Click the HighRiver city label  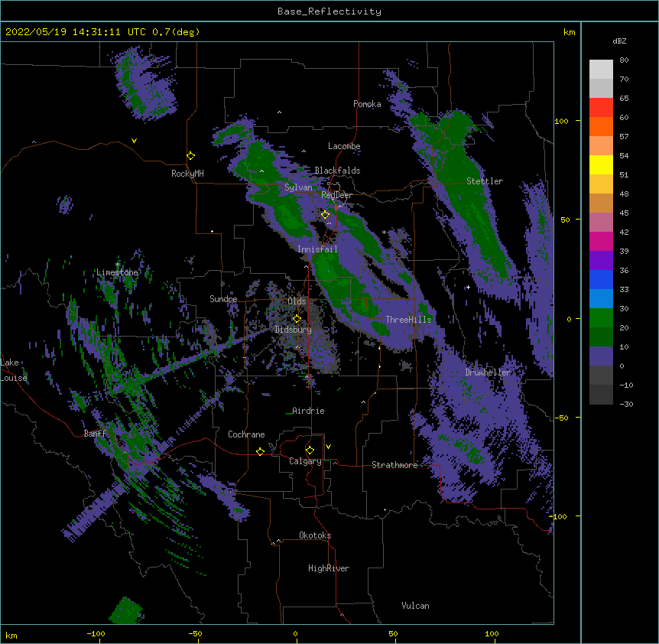point(329,568)
